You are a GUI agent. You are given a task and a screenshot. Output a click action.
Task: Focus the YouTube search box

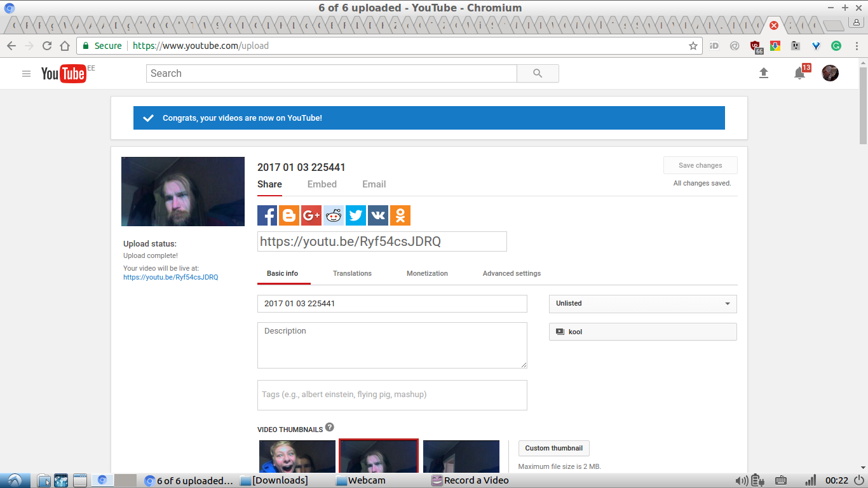(332, 73)
